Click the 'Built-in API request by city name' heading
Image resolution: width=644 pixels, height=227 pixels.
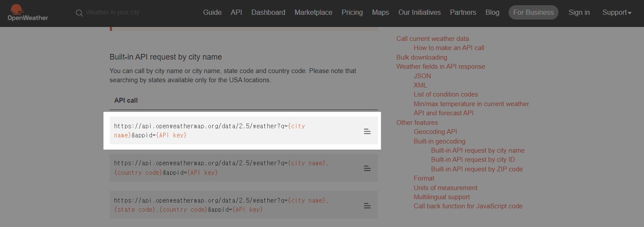(166, 57)
